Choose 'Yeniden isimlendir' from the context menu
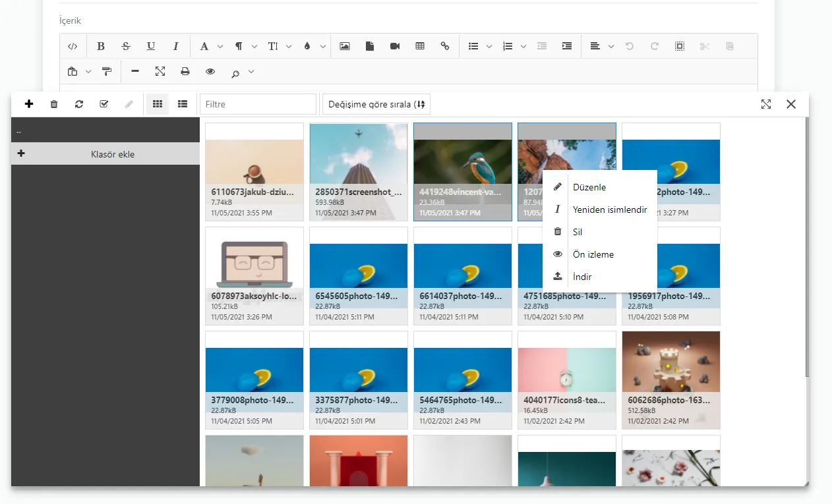The width and height of the screenshot is (832, 504). (x=600, y=210)
